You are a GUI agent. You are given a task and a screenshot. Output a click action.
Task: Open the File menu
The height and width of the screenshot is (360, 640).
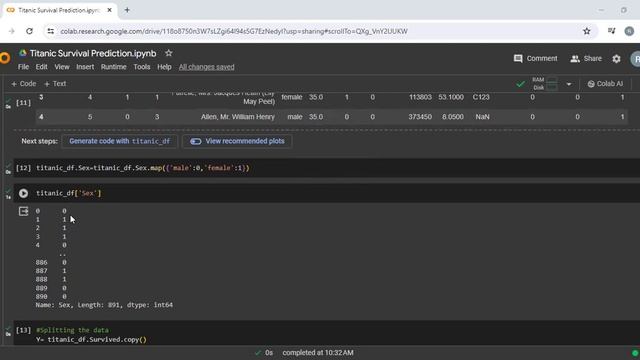[x=23, y=67]
